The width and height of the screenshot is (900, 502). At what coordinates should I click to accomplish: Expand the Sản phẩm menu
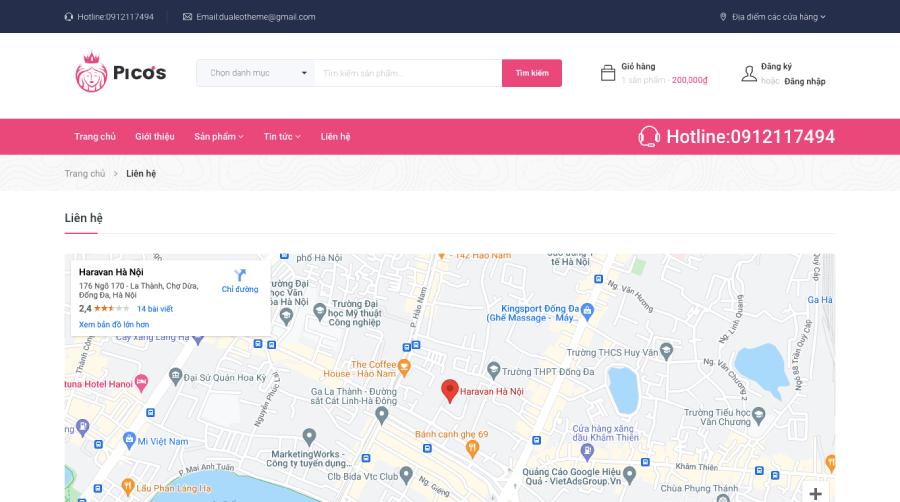coord(219,137)
